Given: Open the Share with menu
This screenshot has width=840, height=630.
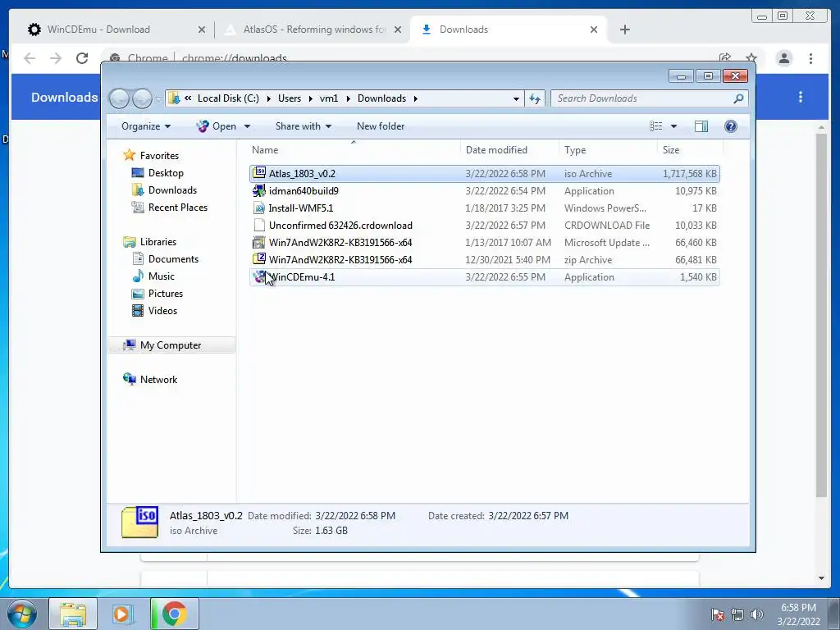Looking at the screenshot, I should coord(304,126).
